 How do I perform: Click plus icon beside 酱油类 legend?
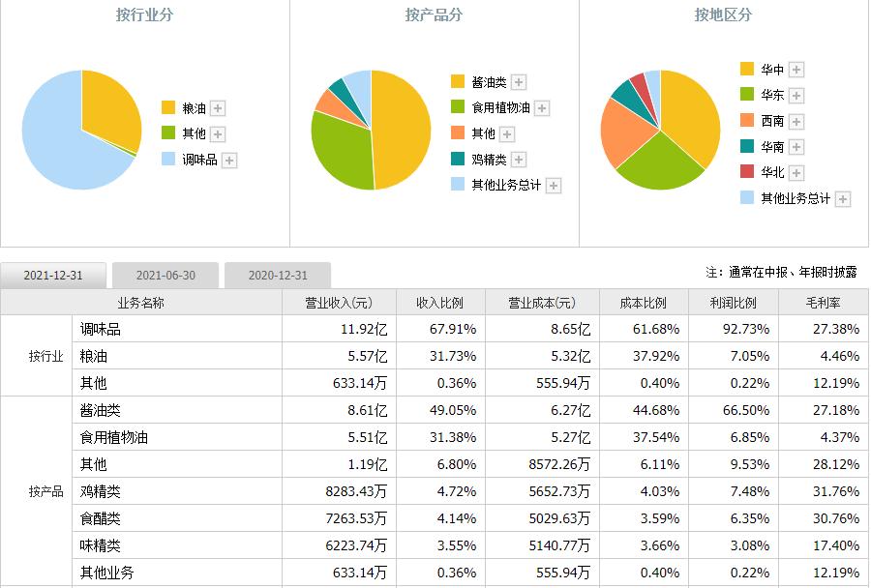point(519,83)
